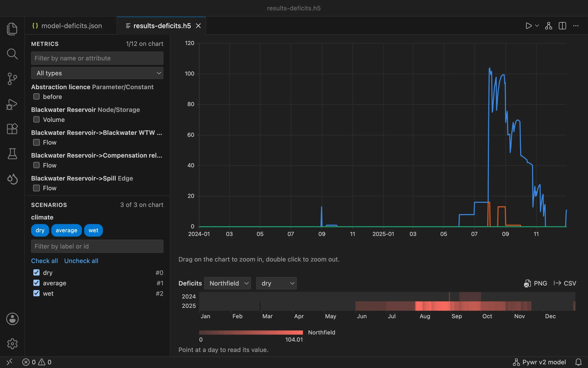Click the Run play icon in editor toolbar
The width and height of the screenshot is (588, 368).
[529, 26]
